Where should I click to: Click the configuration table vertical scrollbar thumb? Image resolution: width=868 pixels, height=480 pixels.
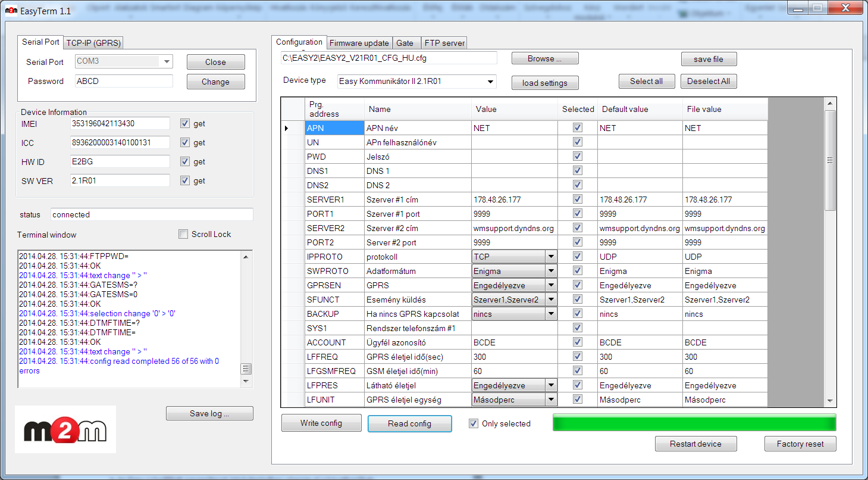pyautogui.click(x=830, y=160)
